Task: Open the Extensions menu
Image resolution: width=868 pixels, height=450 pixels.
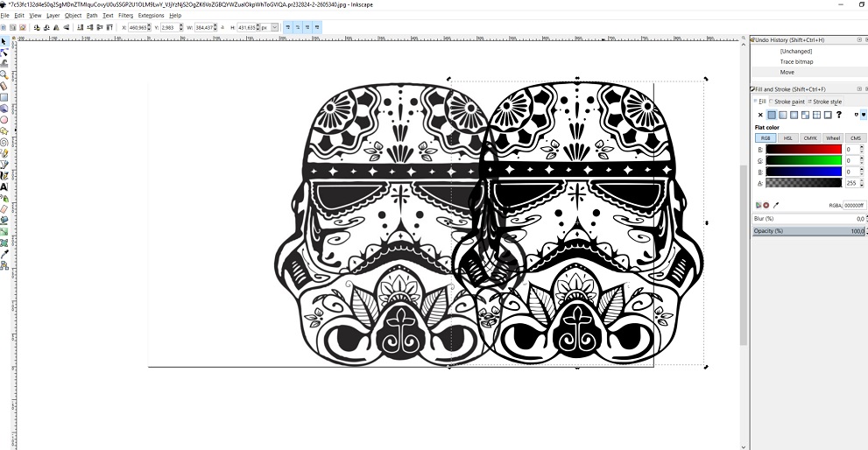Action: pos(152,16)
